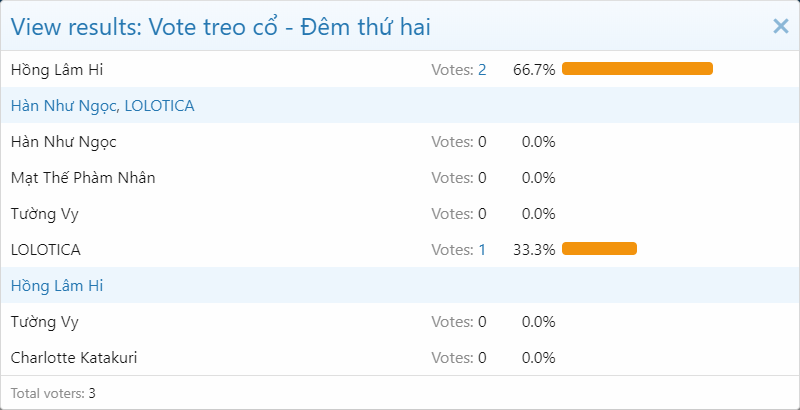Click LOLOTICA 33.3% orange bar
Image resolution: width=800 pixels, height=410 pixels.
pos(599,249)
